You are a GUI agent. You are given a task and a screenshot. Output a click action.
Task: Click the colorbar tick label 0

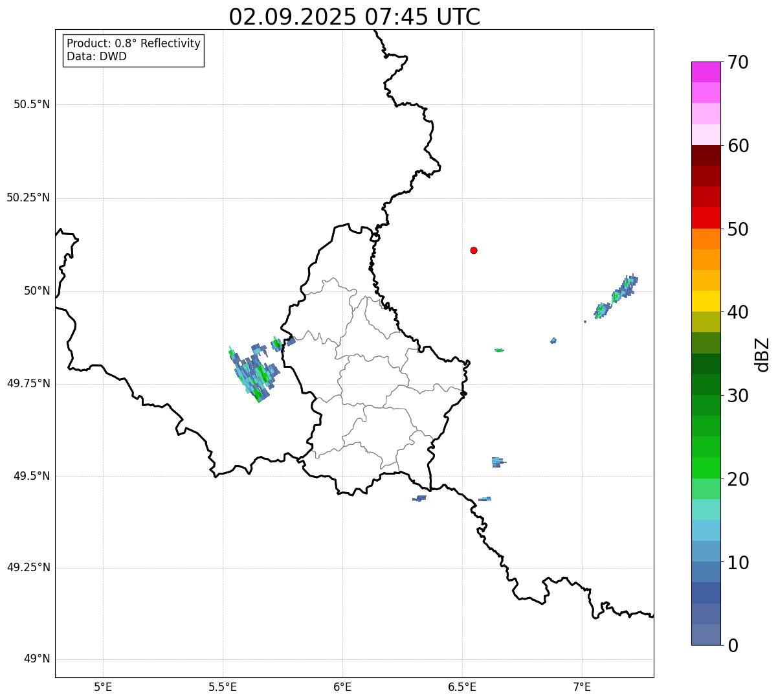tap(733, 646)
